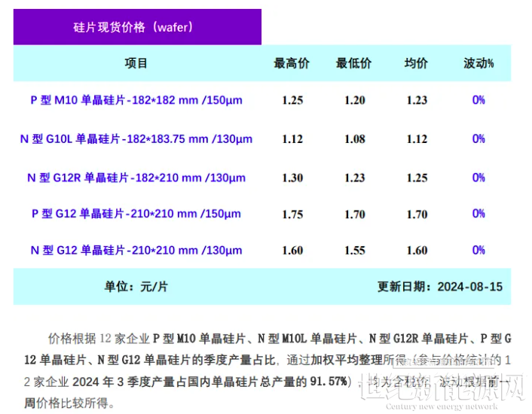The width and height of the screenshot is (532, 414).
Task: Click the final line 周价格比较所得
Action: coord(69,403)
